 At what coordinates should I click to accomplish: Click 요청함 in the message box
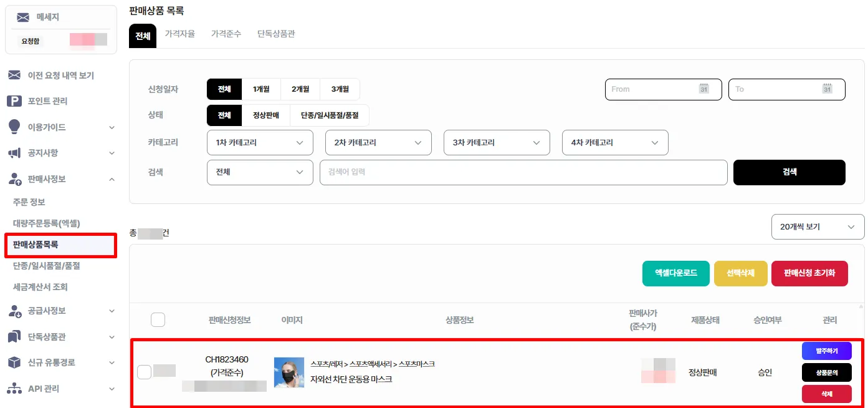pos(30,41)
